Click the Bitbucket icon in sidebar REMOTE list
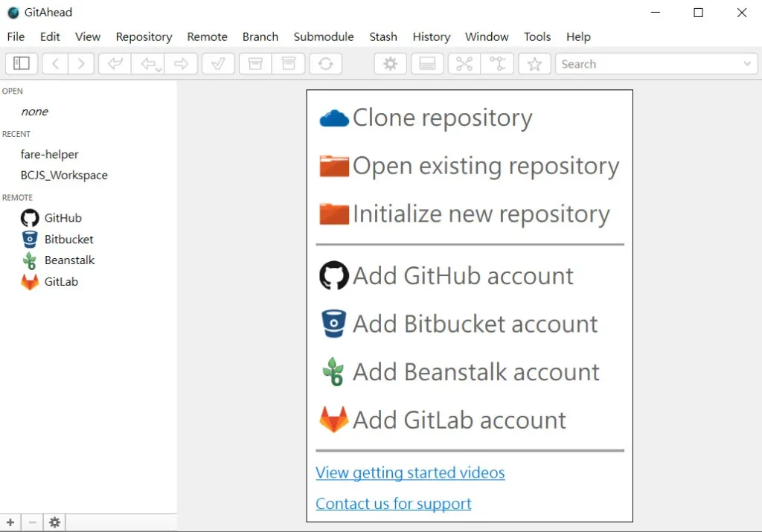The height and width of the screenshot is (532, 762). point(30,239)
